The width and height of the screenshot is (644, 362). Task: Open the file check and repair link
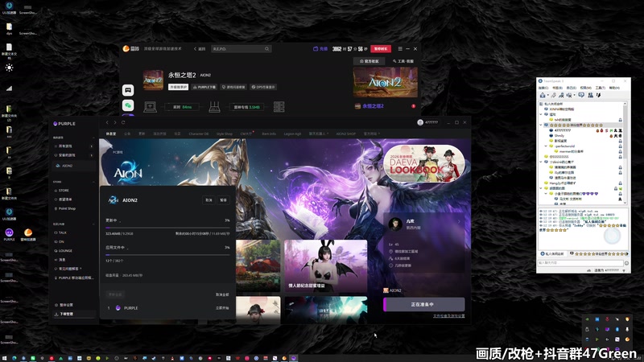point(449,316)
